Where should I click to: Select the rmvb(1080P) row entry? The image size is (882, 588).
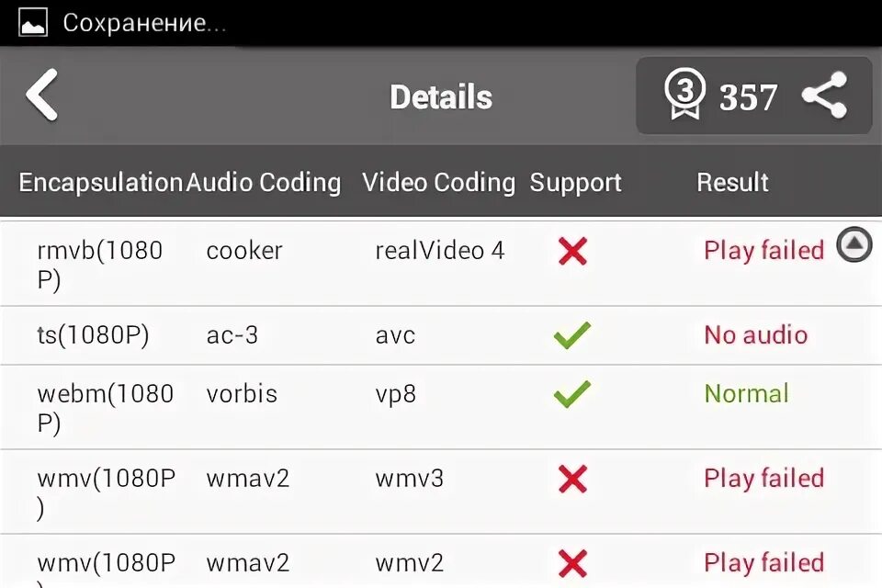[x=99, y=264]
